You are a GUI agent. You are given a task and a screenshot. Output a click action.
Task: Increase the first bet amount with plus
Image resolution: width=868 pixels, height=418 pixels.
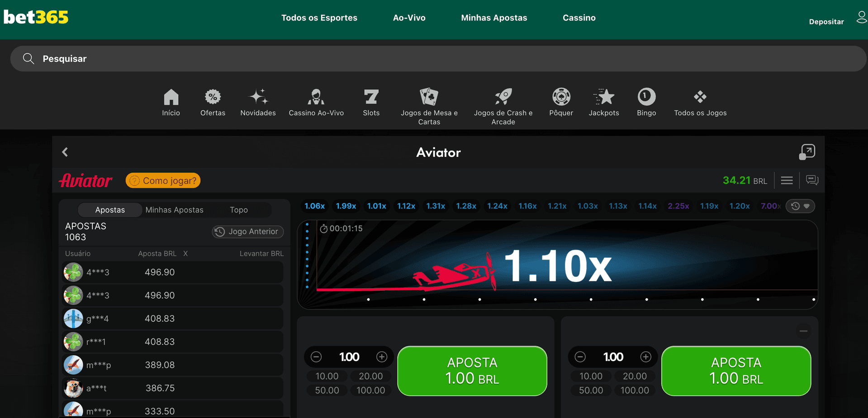coord(382,357)
